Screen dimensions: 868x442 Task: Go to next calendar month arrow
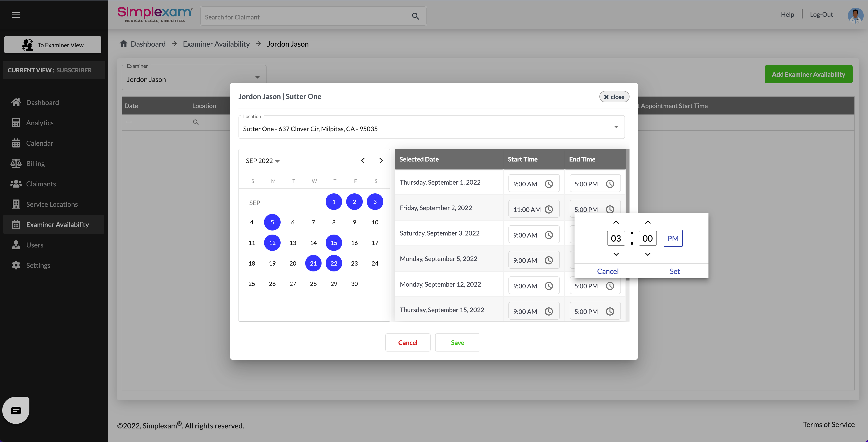[381, 161]
